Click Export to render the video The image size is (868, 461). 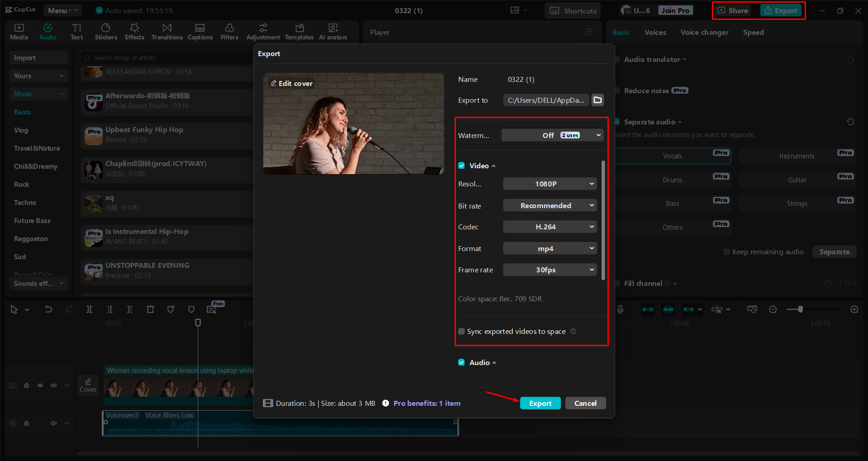point(540,403)
